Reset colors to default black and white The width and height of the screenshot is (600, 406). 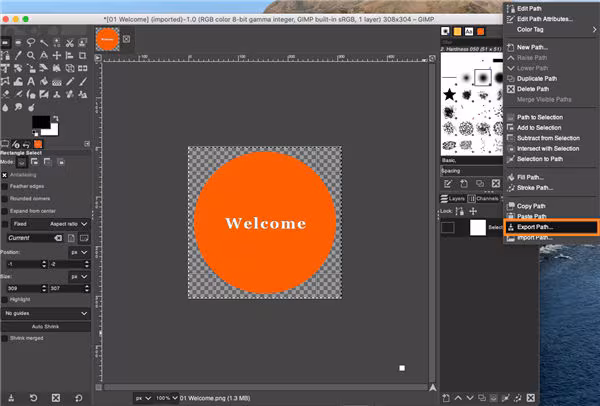tap(35, 133)
